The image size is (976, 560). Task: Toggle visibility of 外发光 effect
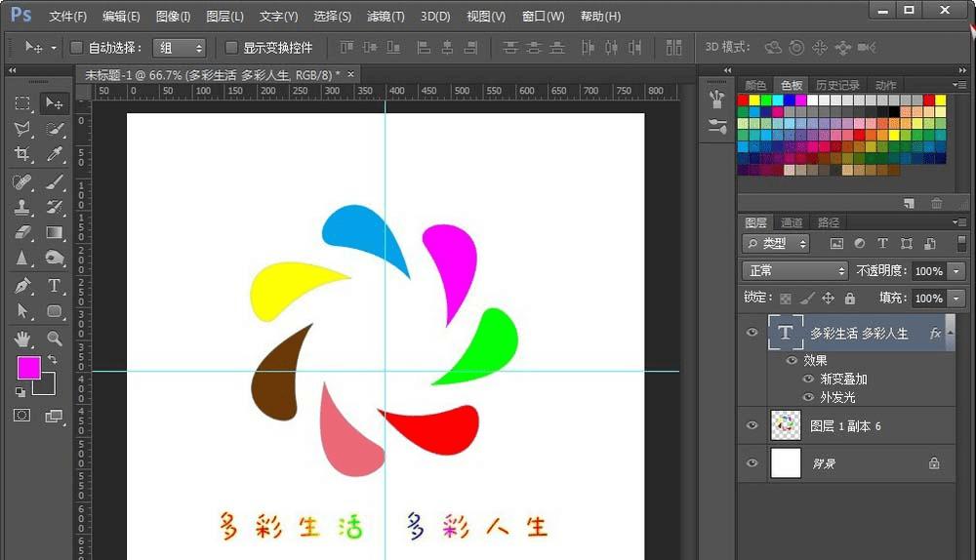807,397
